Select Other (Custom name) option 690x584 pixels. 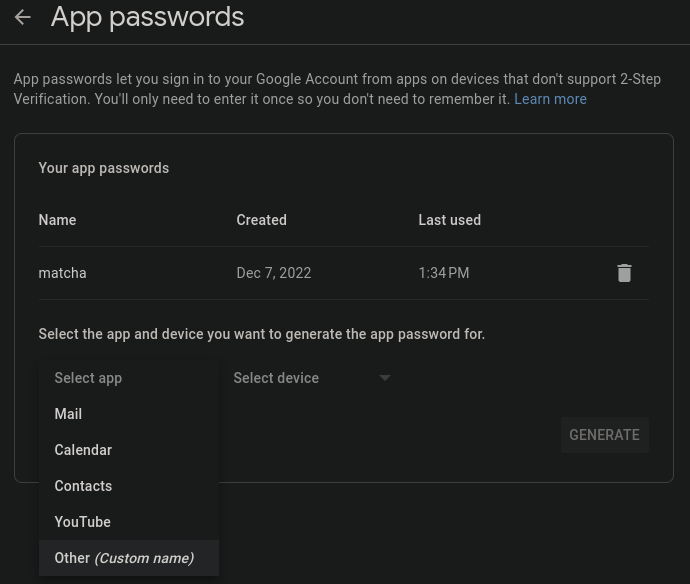(x=129, y=558)
